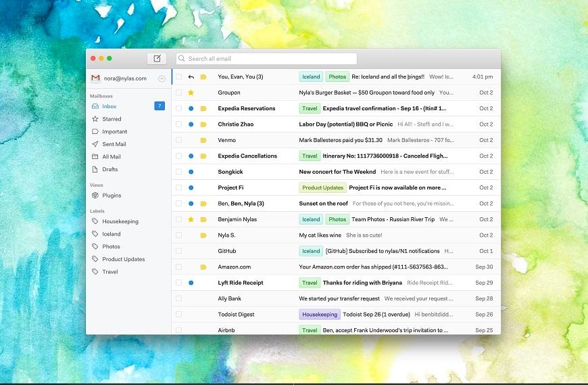
Task: Click the search magnifier icon
Action: 182,59
